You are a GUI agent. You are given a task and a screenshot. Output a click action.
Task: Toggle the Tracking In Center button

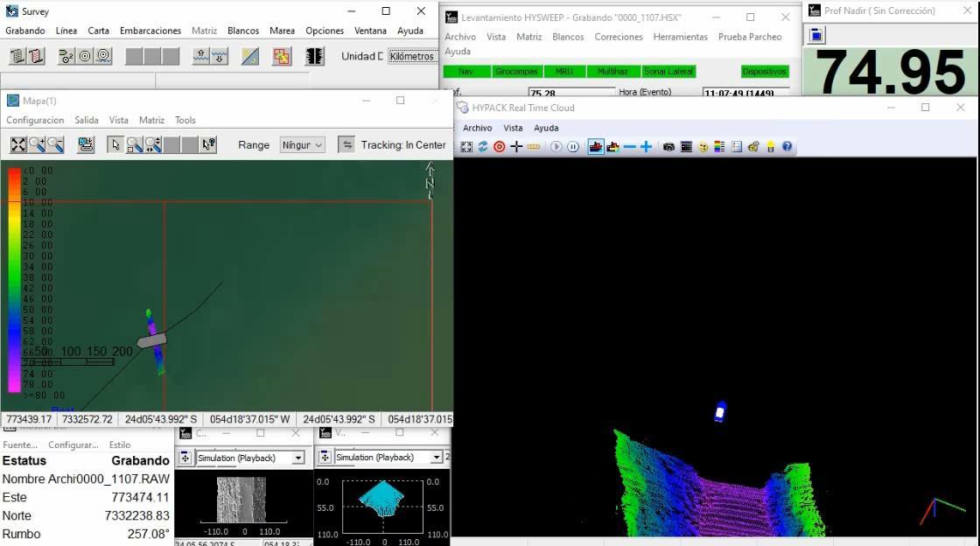346,145
